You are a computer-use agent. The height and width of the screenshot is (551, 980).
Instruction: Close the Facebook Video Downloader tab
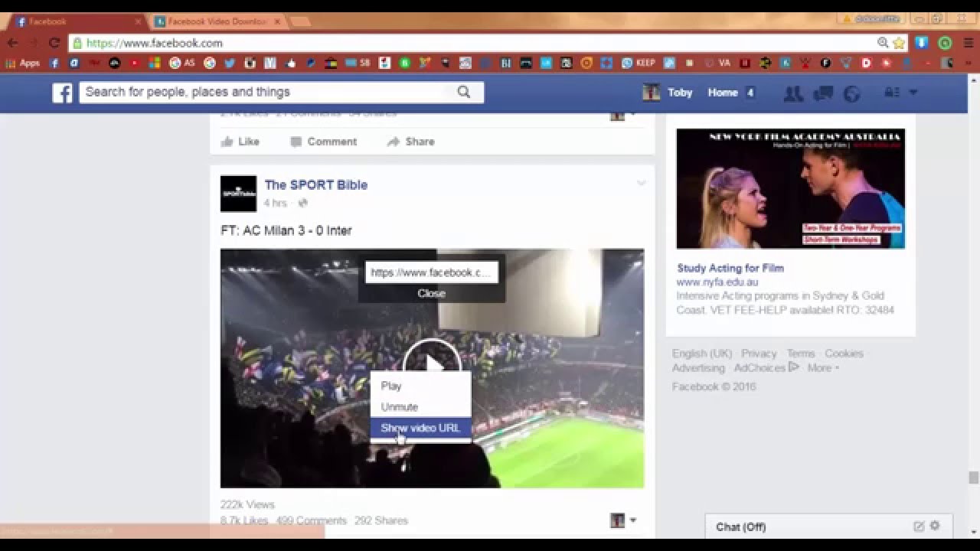tap(277, 21)
